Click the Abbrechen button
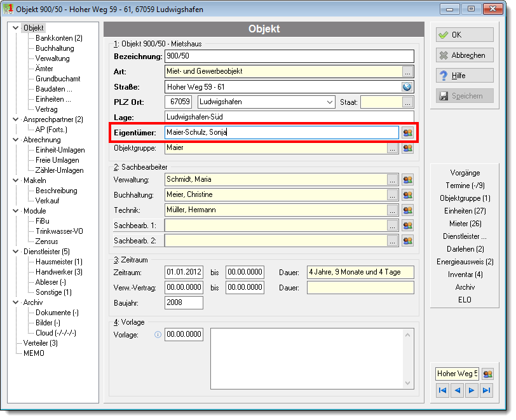The image size is (516, 420). [465, 55]
